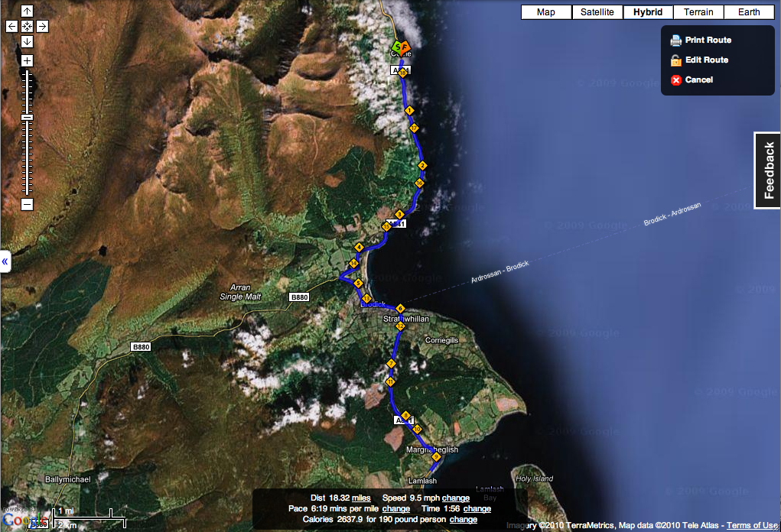Click the Print Route printer icon
This screenshot has width=781, height=532.
tap(676, 41)
